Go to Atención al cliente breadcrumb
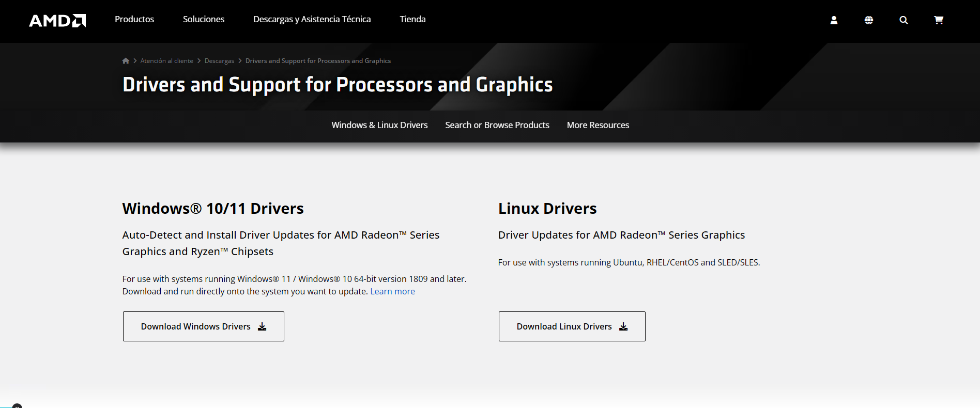Viewport: 980px width, 408px height. (167, 61)
